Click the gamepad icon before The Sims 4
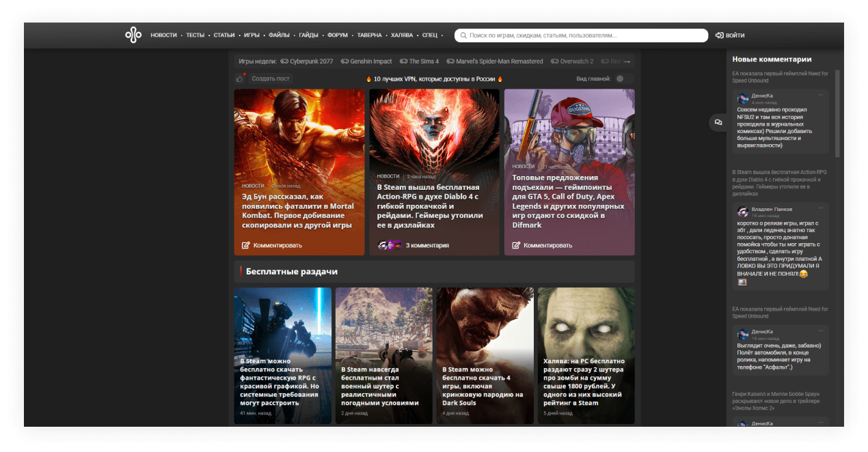This screenshot has height=452, width=868. pos(404,61)
